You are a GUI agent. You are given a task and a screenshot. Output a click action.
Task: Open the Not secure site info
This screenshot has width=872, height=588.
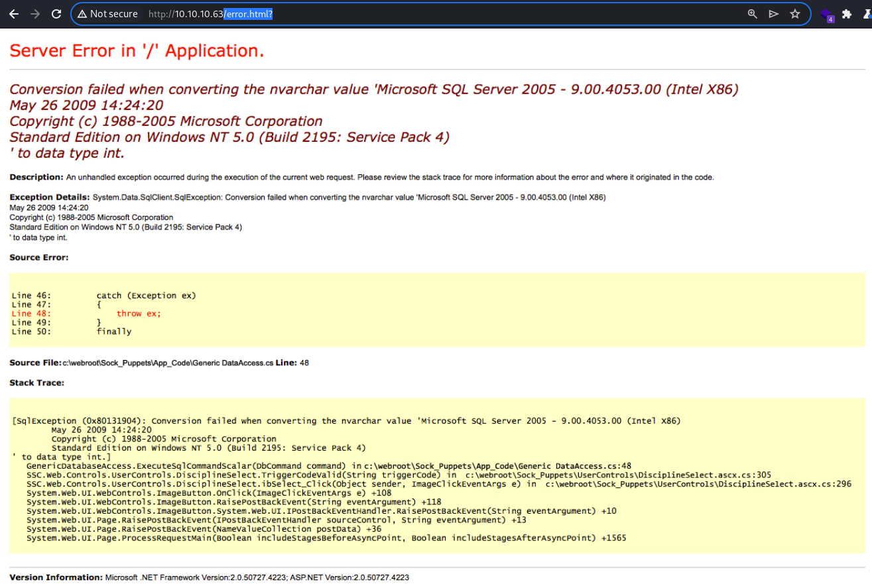click(x=107, y=14)
